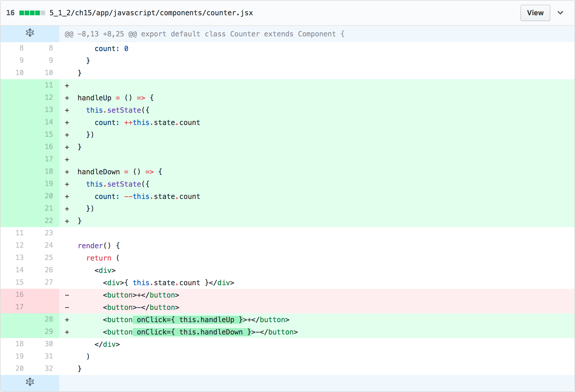Click the counter.jsx file path link
The width and height of the screenshot is (575, 392).
151,13
